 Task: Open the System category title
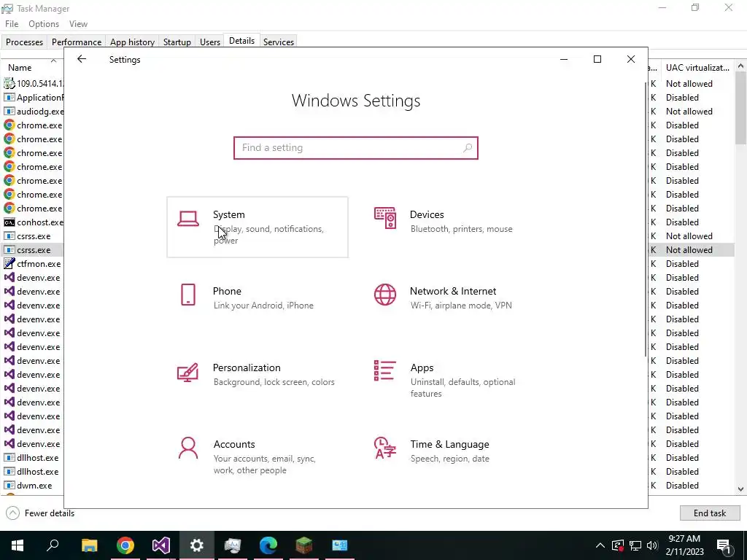[x=228, y=215]
